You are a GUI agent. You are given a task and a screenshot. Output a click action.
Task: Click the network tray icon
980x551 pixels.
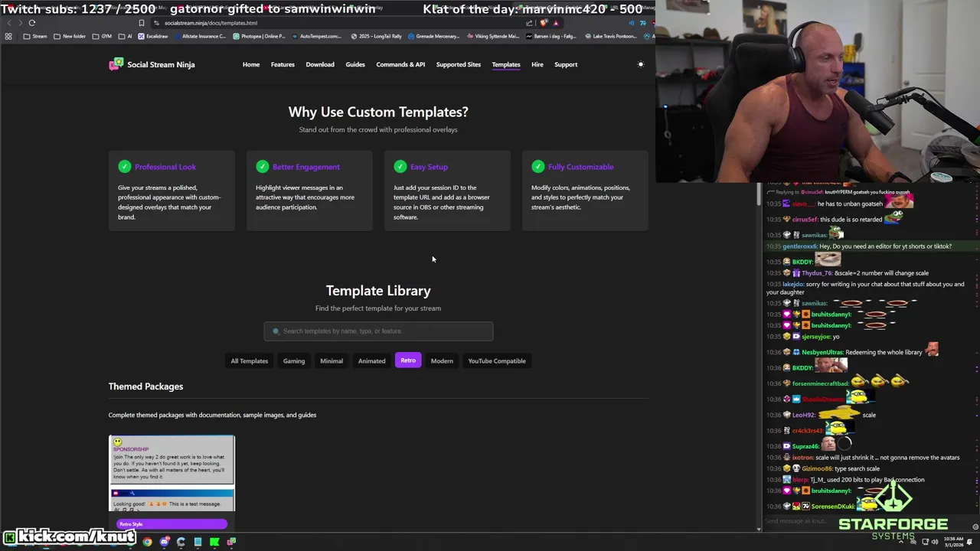[926, 542]
